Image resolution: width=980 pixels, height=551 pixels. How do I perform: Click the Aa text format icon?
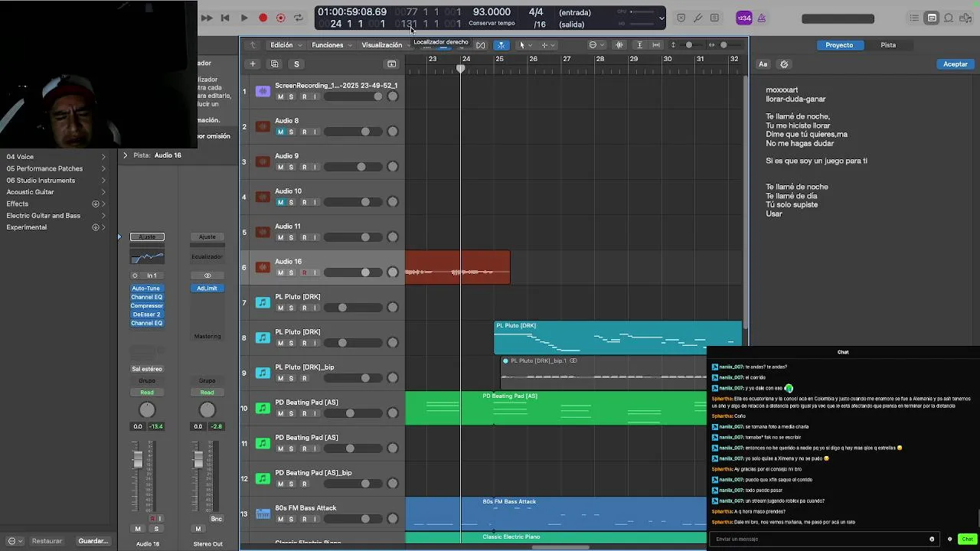(763, 64)
